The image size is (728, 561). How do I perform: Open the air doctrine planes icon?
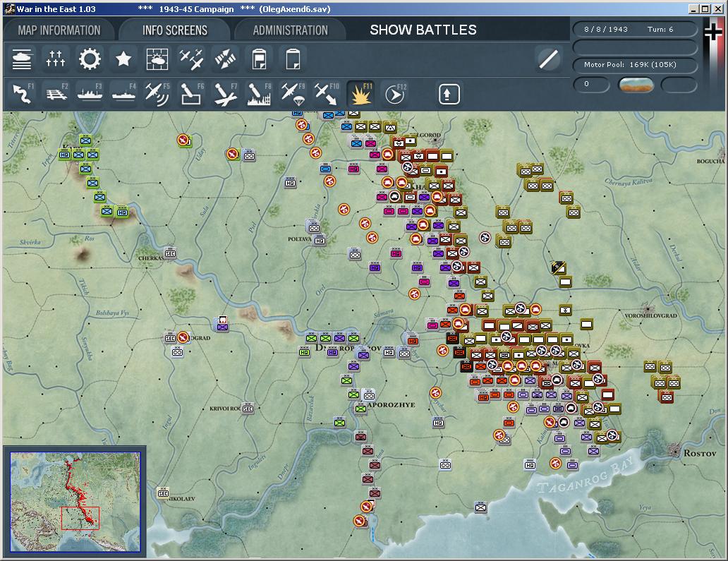tap(191, 59)
